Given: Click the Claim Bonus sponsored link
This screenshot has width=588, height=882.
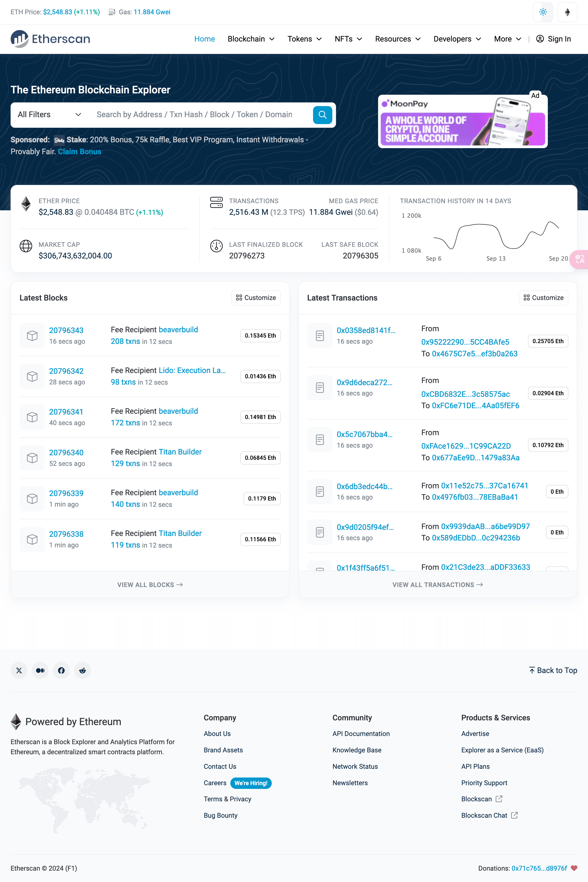Looking at the screenshot, I should tap(80, 152).
